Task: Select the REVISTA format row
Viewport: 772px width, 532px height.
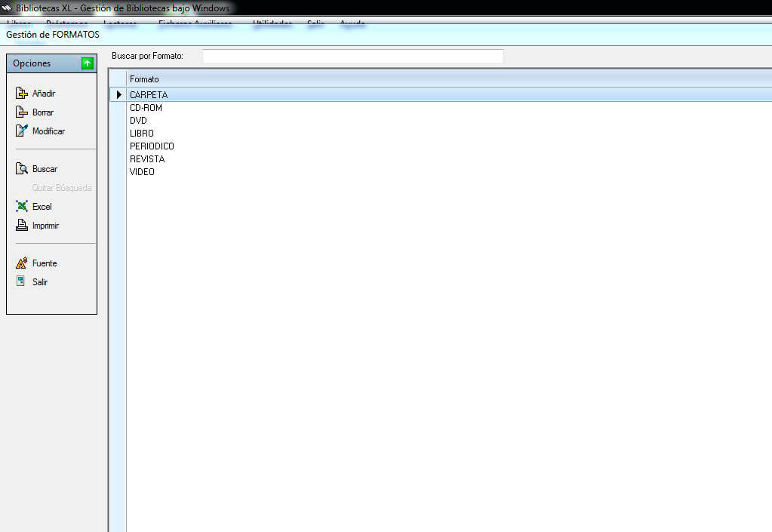Action: click(147, 159)
